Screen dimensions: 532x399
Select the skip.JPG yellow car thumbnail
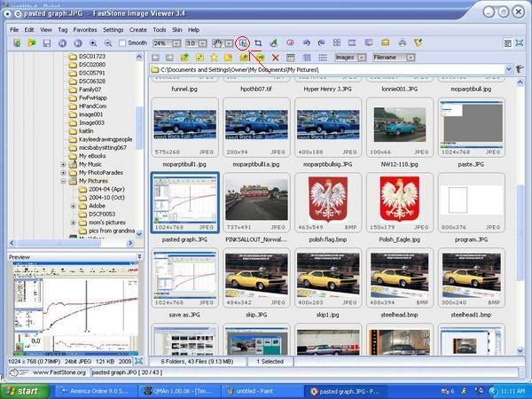(256, 278)
